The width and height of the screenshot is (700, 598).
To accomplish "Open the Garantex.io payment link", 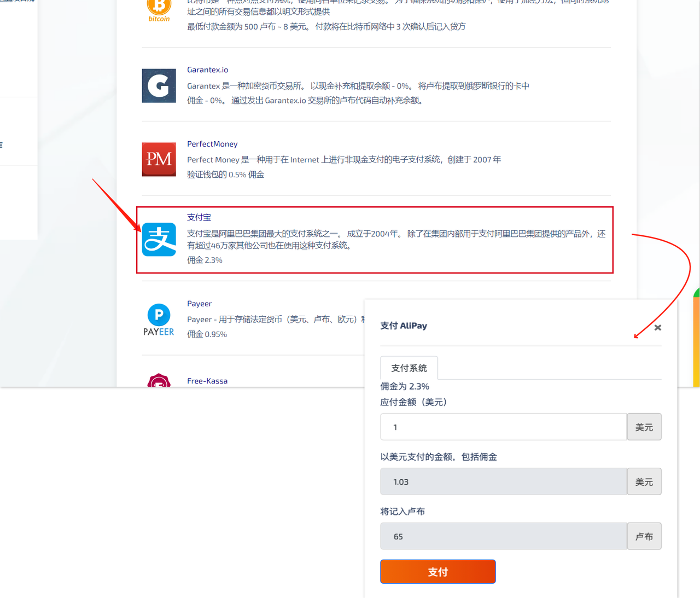I will pyautogui.click(x=208, y=69).
